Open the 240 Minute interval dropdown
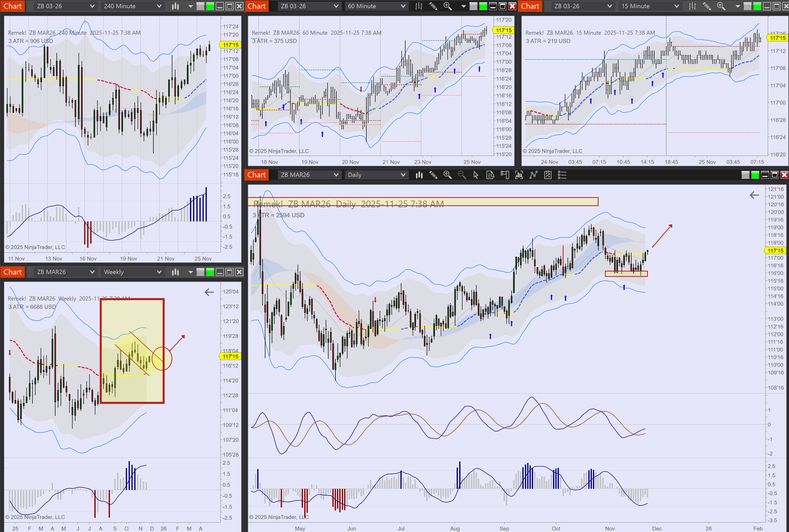This screenshot has height=532, width=789. (x=132, y=6)
